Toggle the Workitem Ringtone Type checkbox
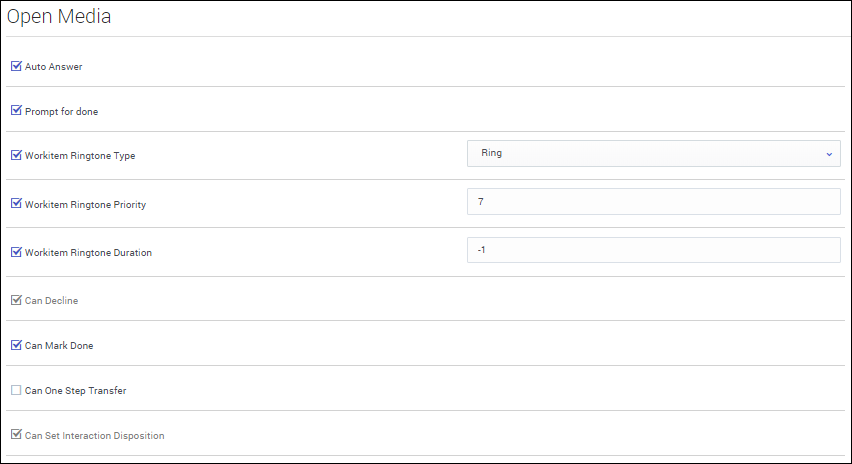The height and width of the screenshot is (464, 852). coord(16,155)
